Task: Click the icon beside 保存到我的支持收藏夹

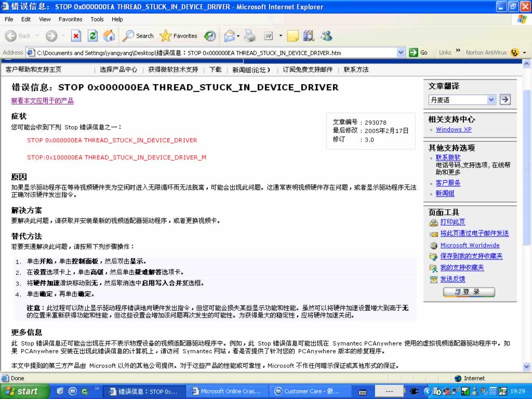Action: (x=434, y=257)
